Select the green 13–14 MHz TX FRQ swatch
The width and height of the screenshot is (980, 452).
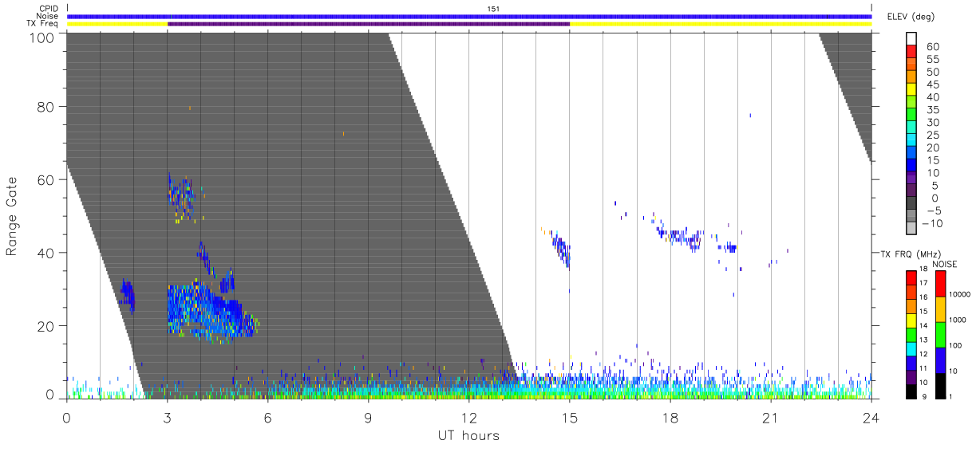pyautogui.click(x=911, y=334)
